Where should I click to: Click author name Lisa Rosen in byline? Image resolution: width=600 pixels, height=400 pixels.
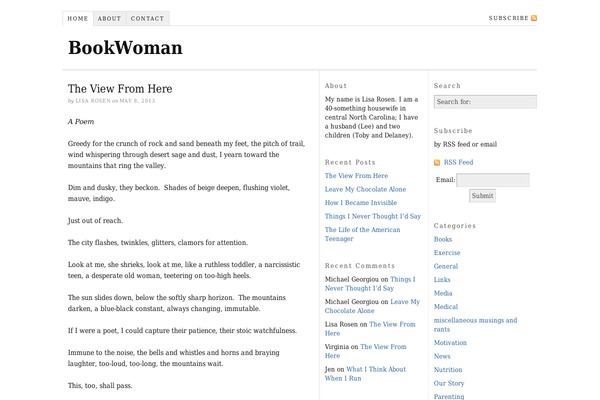(93, 101)
